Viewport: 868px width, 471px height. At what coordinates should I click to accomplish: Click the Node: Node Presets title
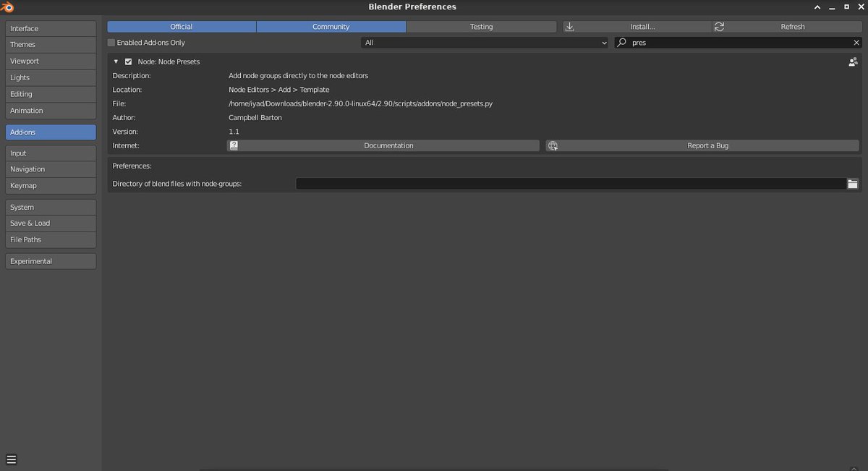[169, 62]
